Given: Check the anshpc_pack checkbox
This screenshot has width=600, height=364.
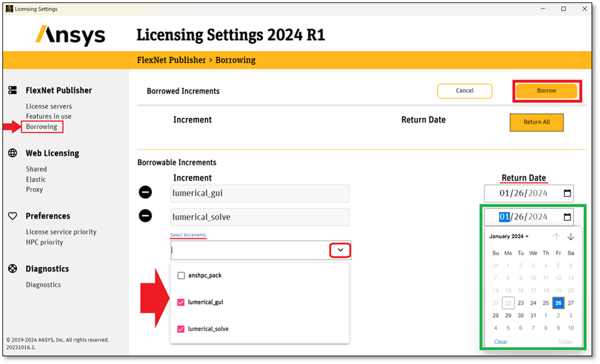Looking at the screenshot, I should pyautogui.click(x=181, y=275).
